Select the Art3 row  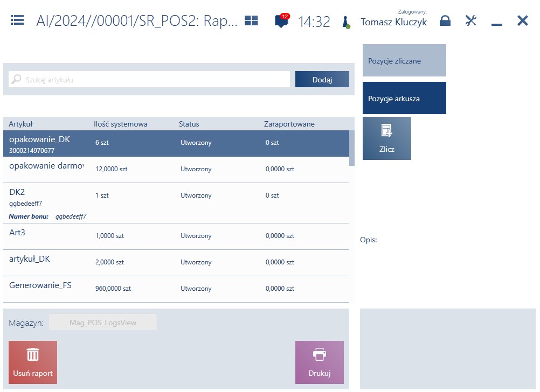[176, 236]
